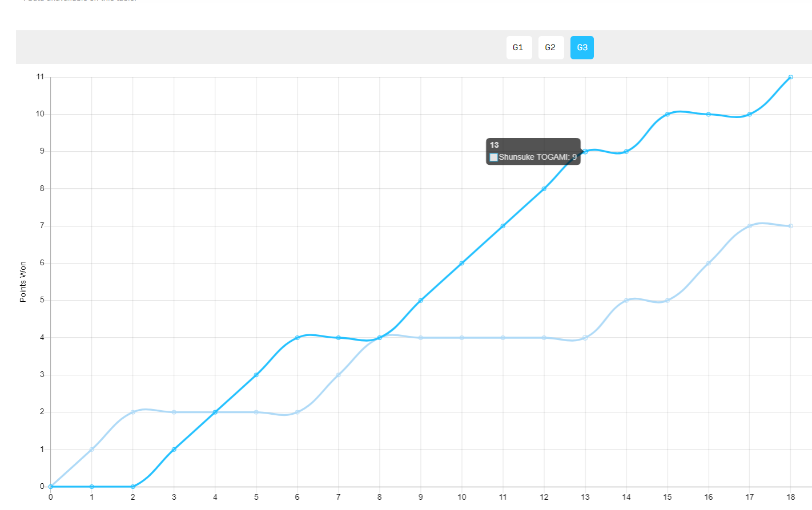Click the color swatch in the TOGAMI tooltip
812x510 pixels.
[x=494, y=157]
